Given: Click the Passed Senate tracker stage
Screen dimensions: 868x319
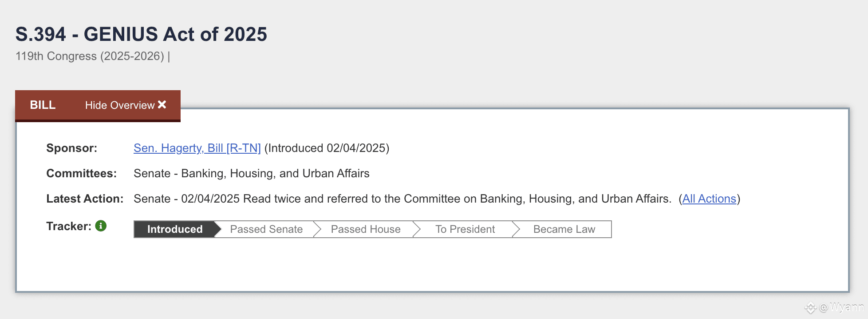Looking at the screenshot, I should (266, 229).
